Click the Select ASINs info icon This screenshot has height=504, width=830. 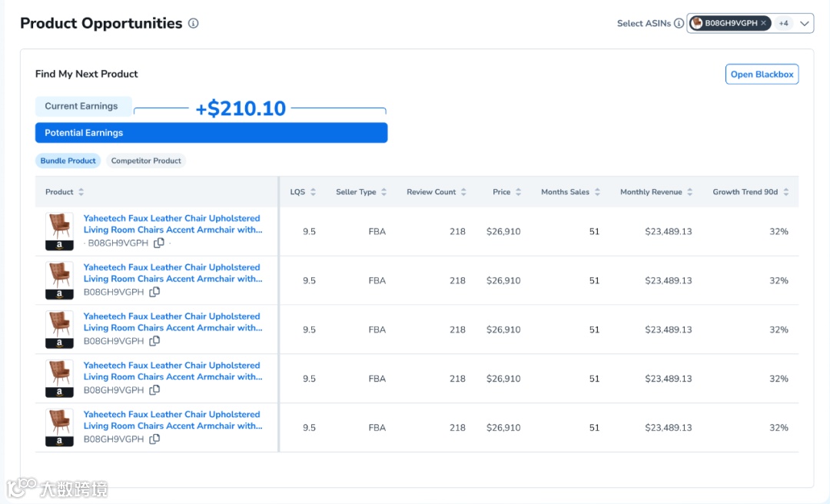679,23
